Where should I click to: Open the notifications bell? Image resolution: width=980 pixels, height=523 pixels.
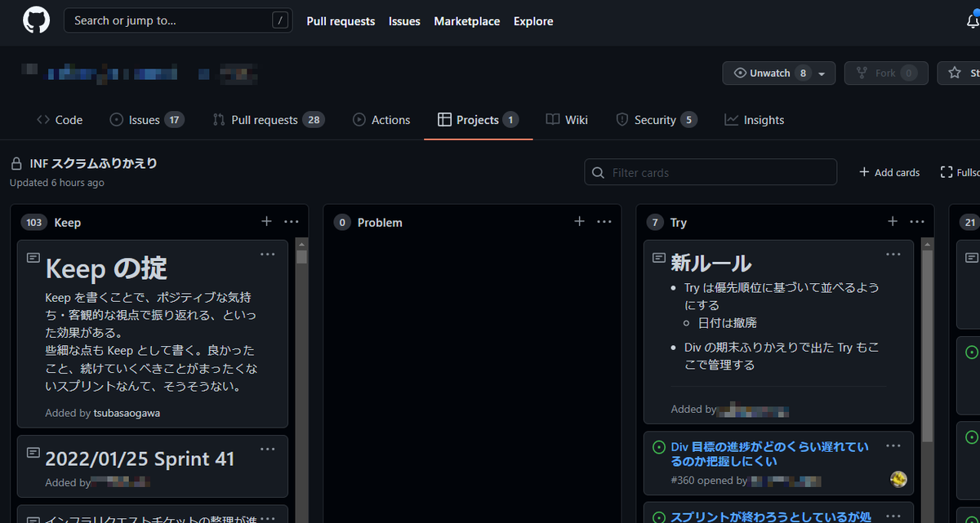(x=973, y=20)
